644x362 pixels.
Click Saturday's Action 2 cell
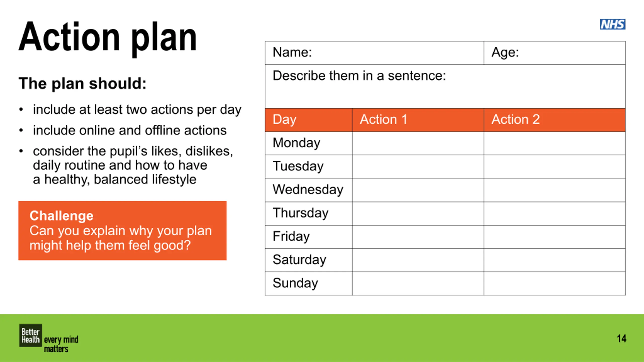point(554,260)
